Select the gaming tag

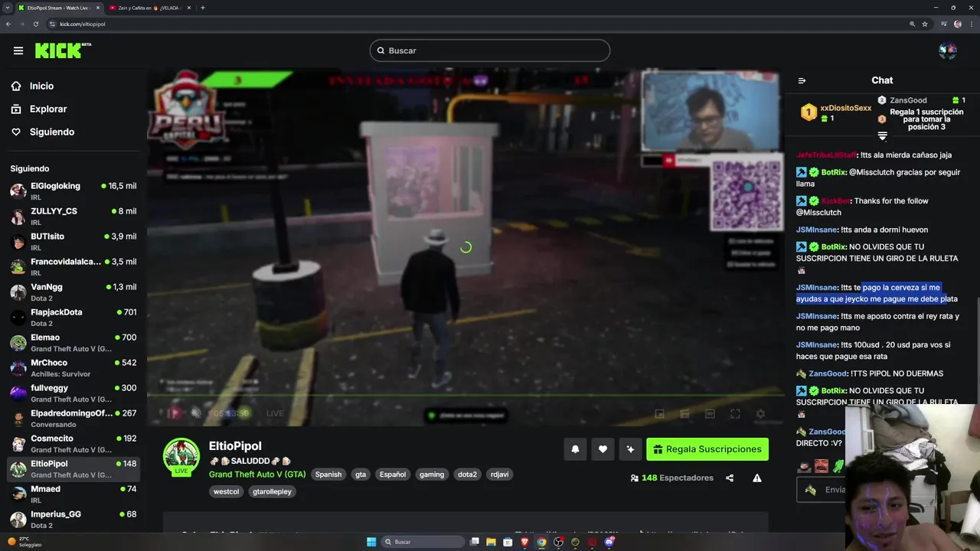coord(432,474)
